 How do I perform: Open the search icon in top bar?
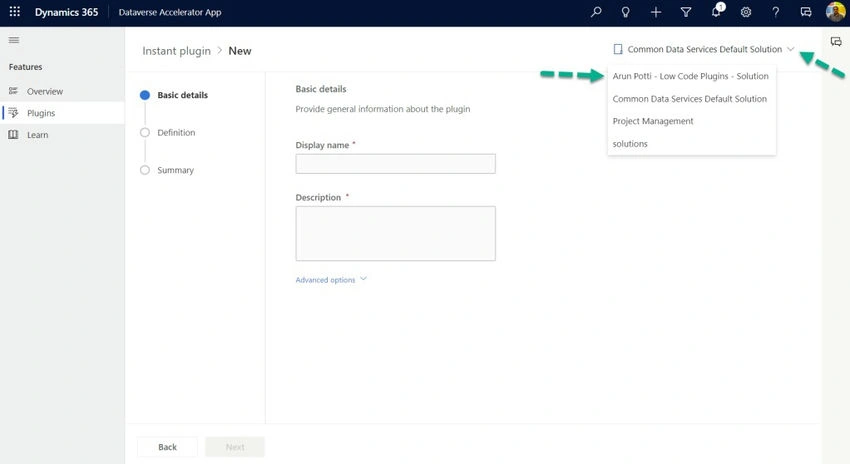596,11
